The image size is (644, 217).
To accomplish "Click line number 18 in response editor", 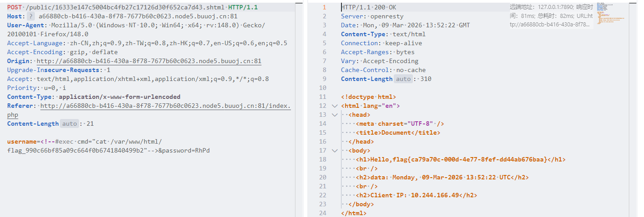I will pyautogui.click(x=323, y=169).
